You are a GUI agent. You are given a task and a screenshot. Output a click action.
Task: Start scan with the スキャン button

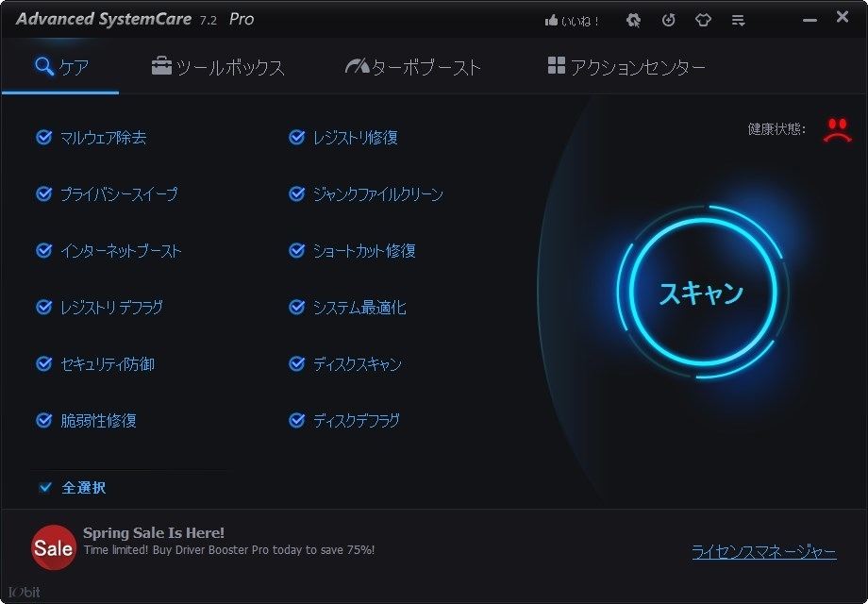click(x=701, y=292)
